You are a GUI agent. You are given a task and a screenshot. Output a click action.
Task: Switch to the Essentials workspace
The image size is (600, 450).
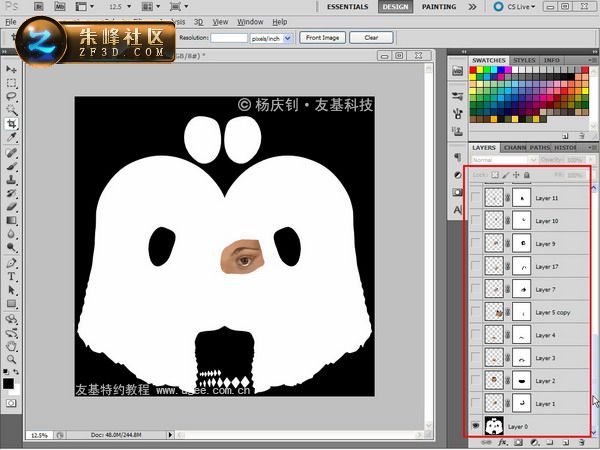pyautogui.click(x=347, y=7)
